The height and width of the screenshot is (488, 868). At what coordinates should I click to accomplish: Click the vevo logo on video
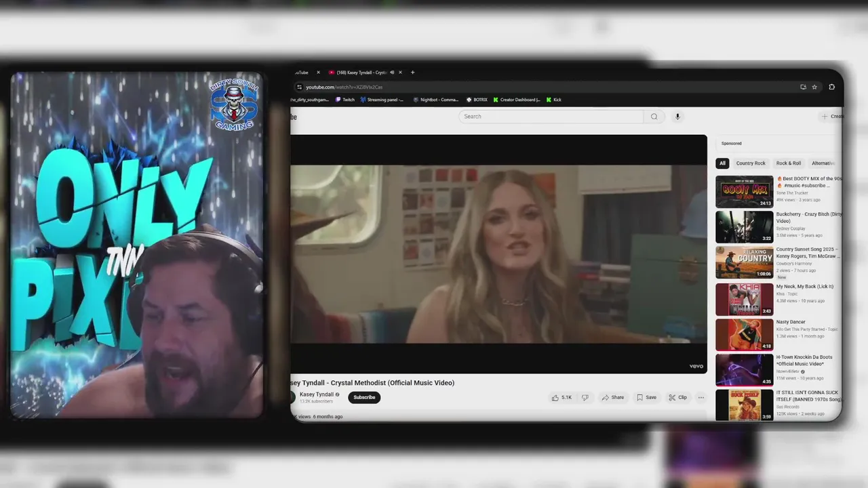[x=696, y=366]
